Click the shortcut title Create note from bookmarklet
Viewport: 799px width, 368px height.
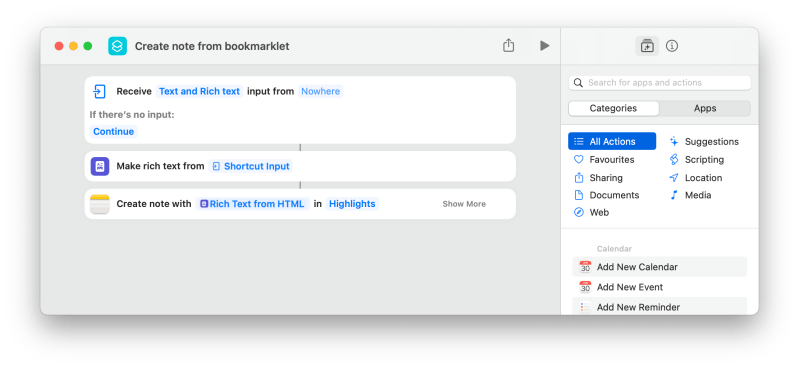tap(212, 46)
